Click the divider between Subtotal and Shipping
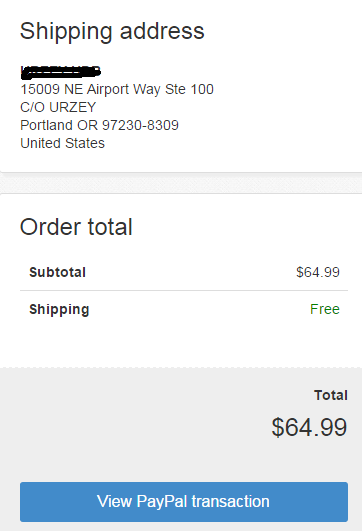 pos(184,290)
